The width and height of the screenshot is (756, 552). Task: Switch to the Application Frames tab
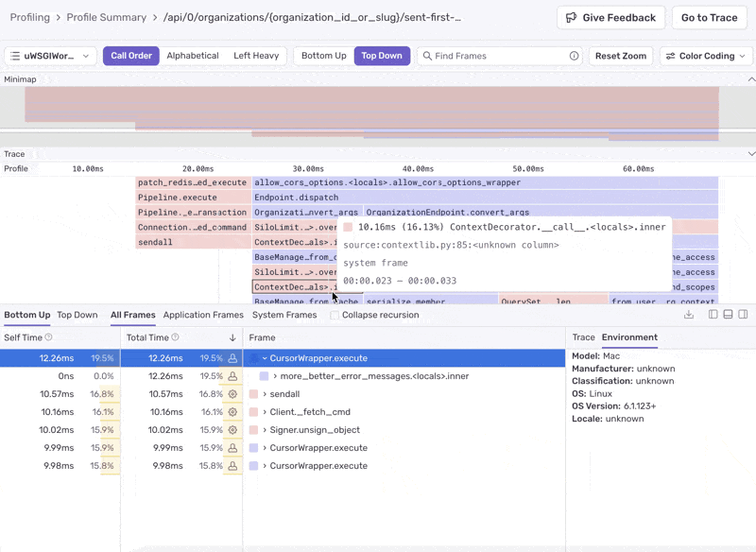click(x=203, y=315)
